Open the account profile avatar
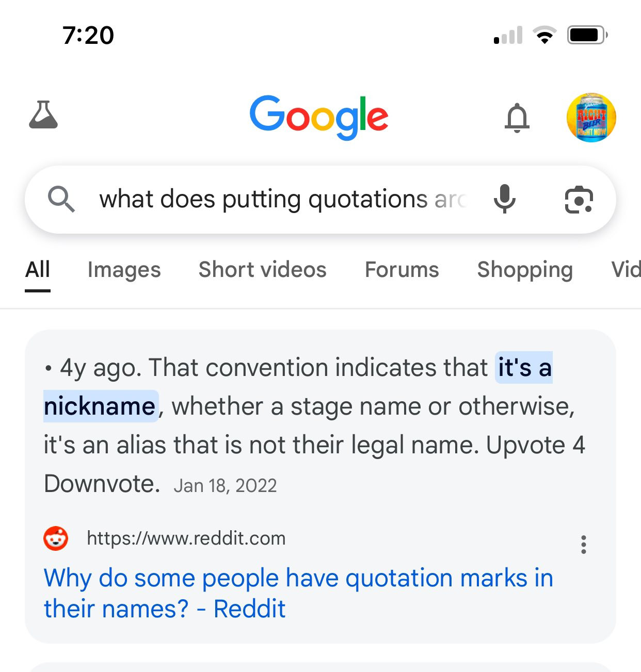This screenshot has width=641, height=672. pos(591,118)
